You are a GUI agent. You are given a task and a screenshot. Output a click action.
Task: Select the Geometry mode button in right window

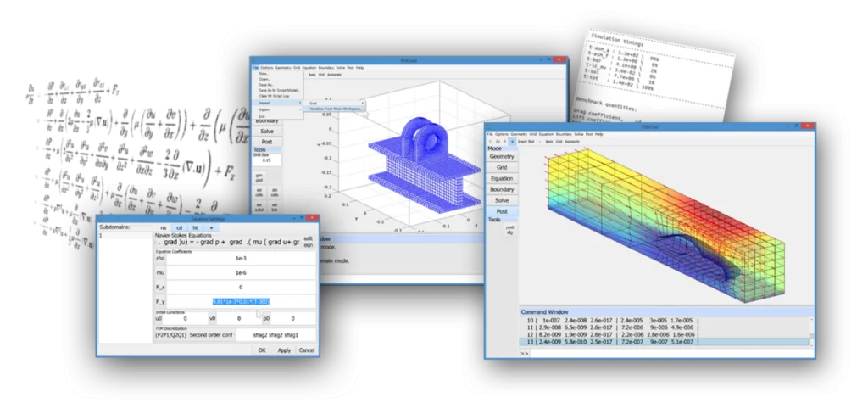pyautogui.click(x=502, y=156)
